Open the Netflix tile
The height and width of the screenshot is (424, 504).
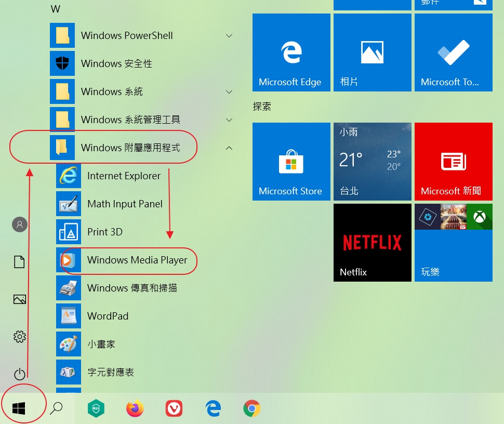coord(373,243)
